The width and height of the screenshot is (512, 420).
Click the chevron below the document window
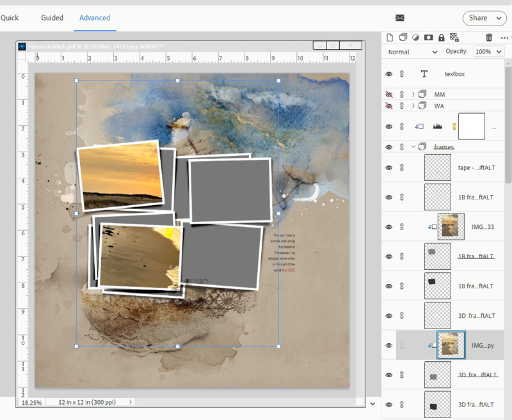click(x=372, y=403)
